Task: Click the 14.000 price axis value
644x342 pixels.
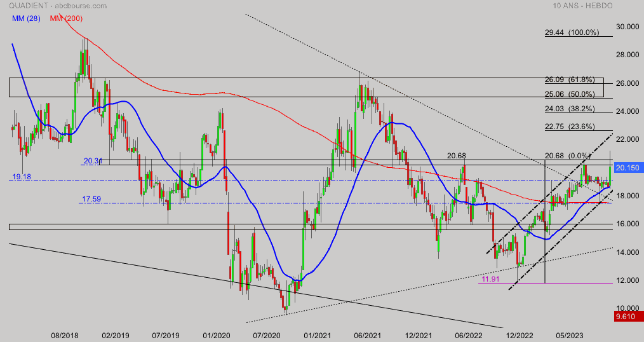Action: pos(627,252)
